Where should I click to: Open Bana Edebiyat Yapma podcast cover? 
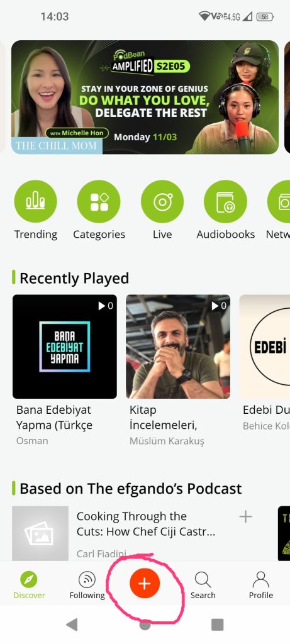coord(65,347)
